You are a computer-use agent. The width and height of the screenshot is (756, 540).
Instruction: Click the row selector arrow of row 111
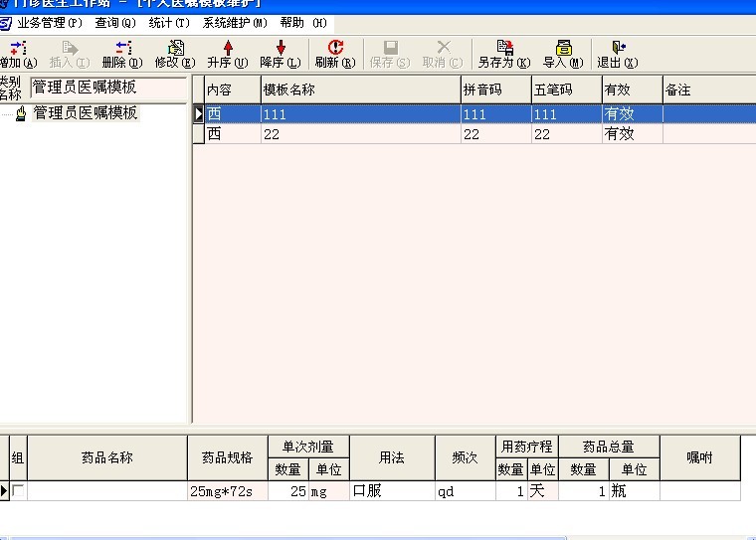[198, 114]
